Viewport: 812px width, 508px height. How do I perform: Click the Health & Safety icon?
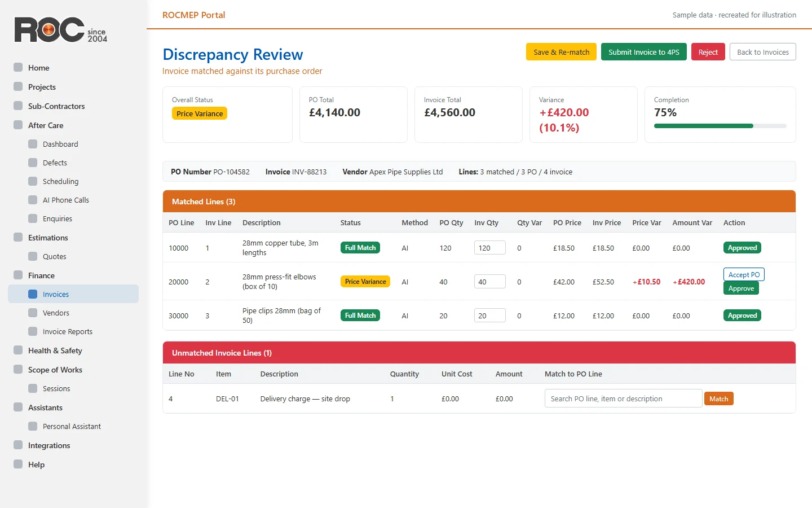pos(18,351)
